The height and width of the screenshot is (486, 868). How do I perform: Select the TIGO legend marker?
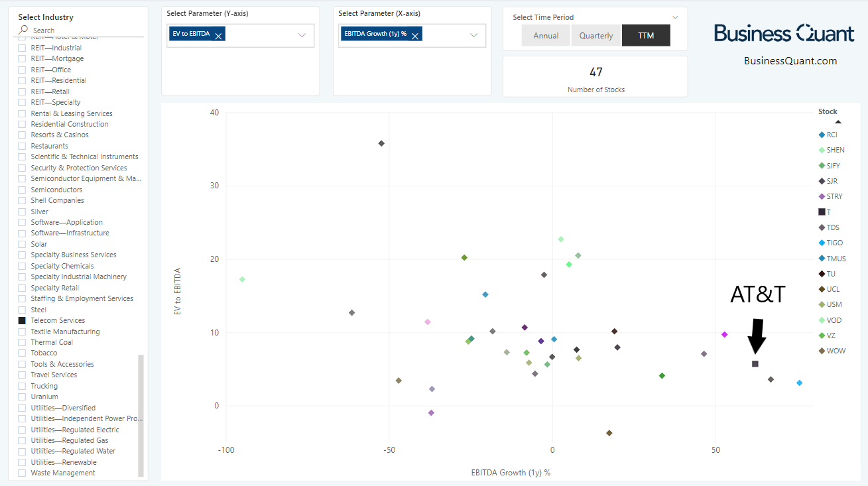click(x=822, y=243)
